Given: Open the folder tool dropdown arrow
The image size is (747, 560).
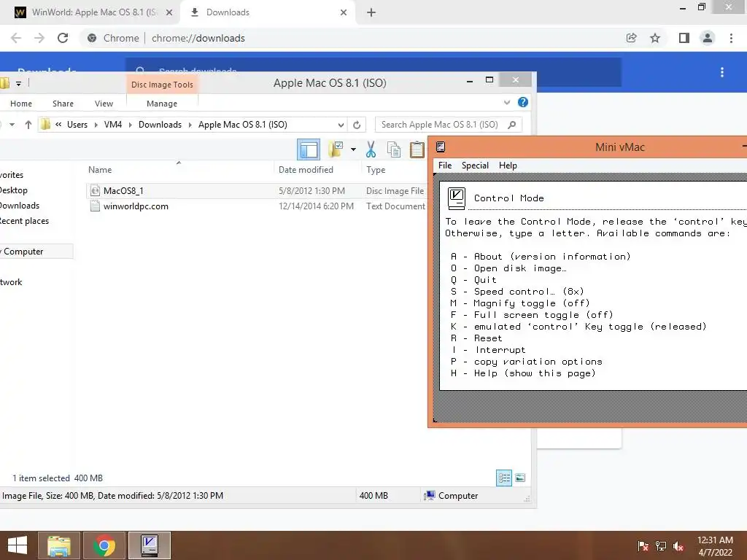Looking at the screenshot, I should click(x=353, y=149).
